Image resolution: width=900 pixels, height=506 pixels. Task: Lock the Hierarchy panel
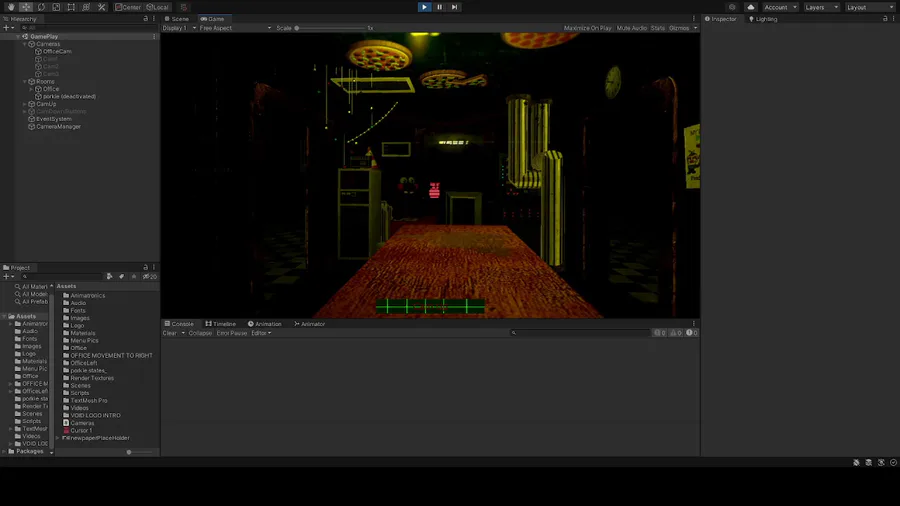145,18
